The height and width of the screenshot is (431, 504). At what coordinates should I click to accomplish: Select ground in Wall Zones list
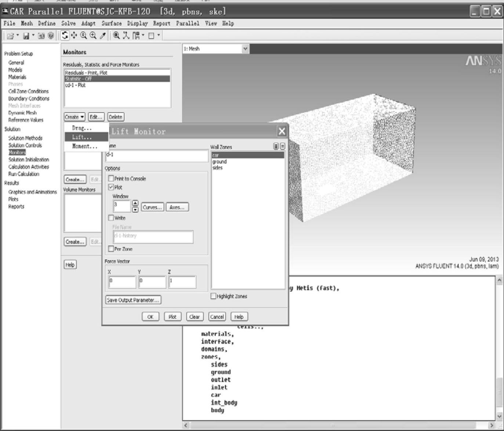pos(248,162)
